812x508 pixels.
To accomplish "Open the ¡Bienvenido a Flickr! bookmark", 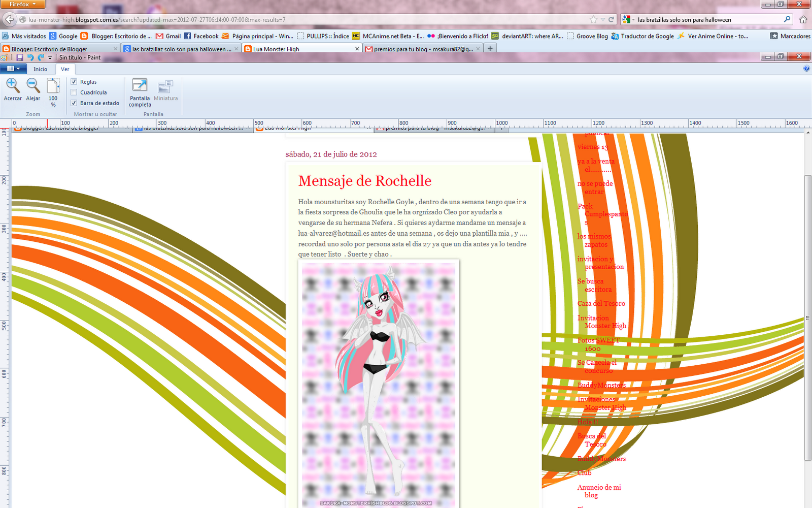I will (458, 36).
